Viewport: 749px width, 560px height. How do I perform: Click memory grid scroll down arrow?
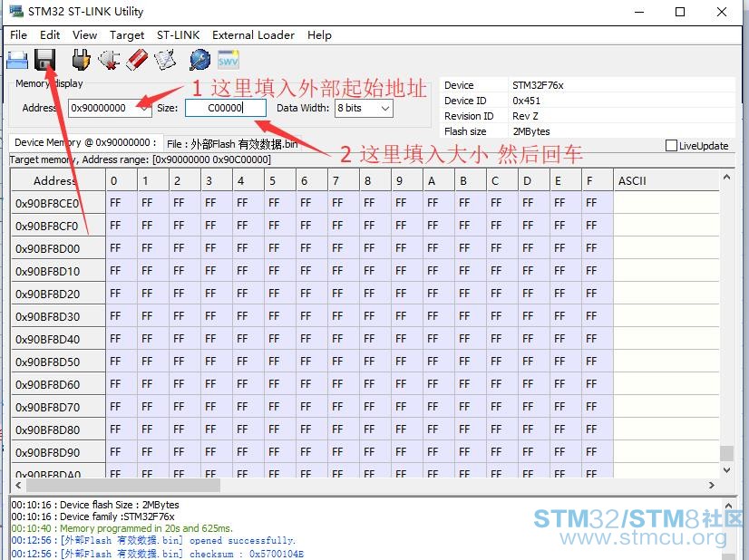click(x=726, y=470)
